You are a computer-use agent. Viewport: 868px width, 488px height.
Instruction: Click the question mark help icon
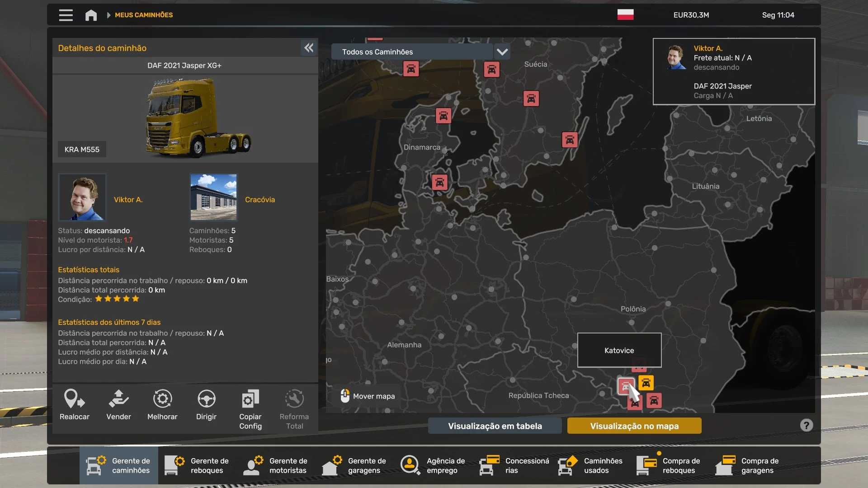pyautogui.click(x=806, y=425)
